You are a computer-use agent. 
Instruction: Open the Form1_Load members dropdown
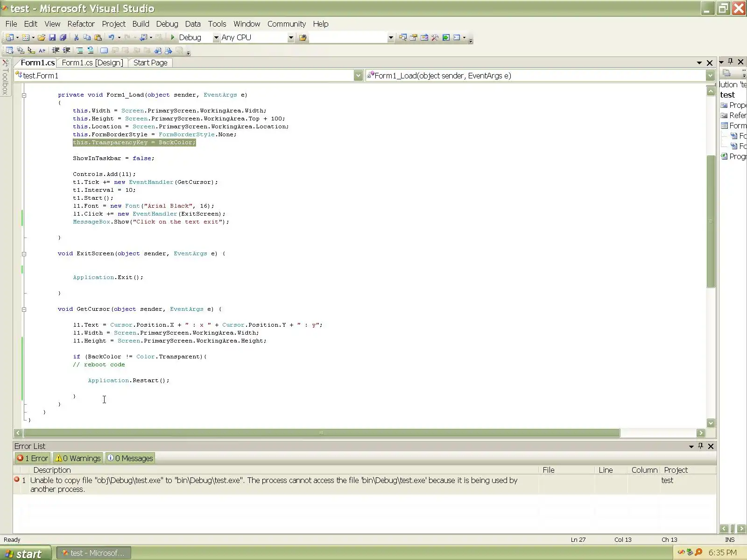coord(710,76)
